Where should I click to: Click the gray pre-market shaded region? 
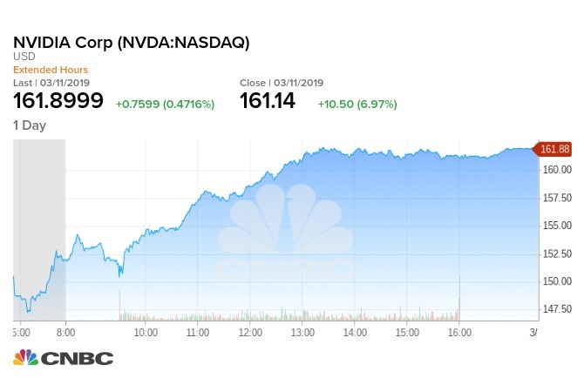pos(40,226)
